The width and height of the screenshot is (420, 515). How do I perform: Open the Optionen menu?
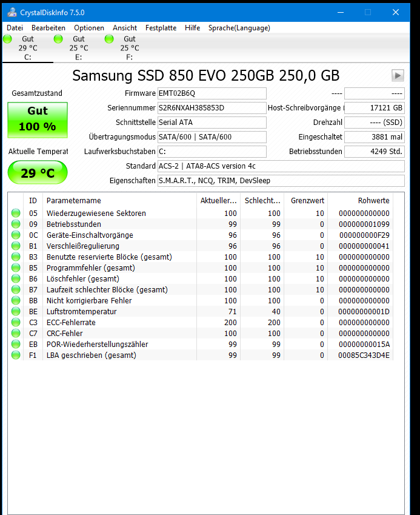click(89, 28)
